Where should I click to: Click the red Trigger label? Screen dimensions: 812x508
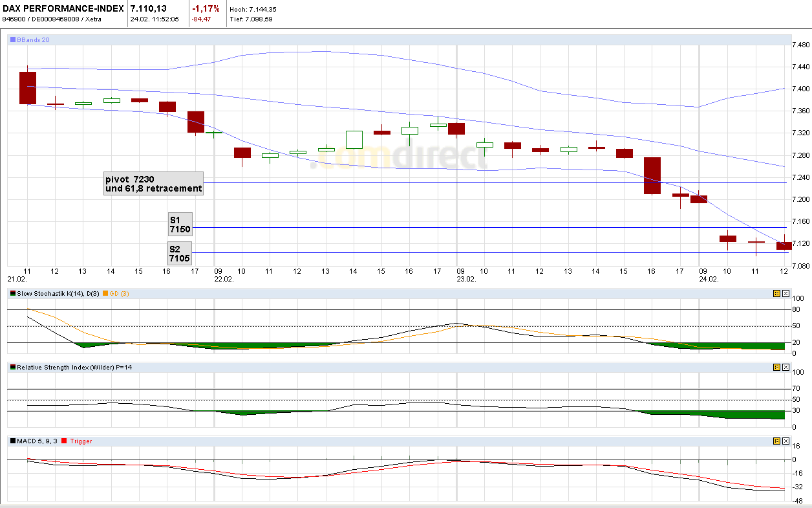[81, 441]
